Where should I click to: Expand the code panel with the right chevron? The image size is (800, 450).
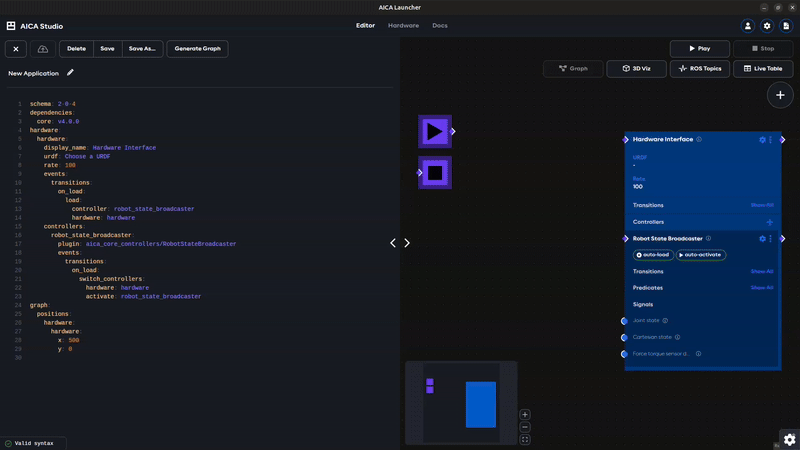pos(407,243)
